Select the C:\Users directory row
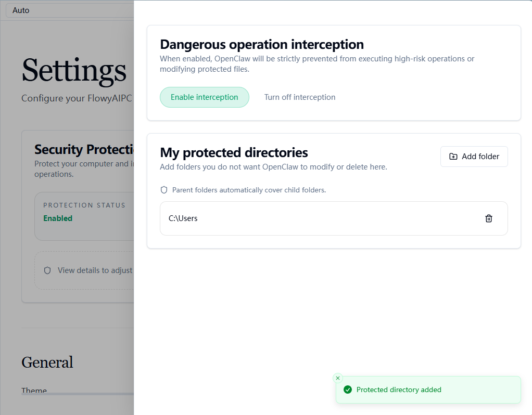532x415 pixels. pos(334,218)
